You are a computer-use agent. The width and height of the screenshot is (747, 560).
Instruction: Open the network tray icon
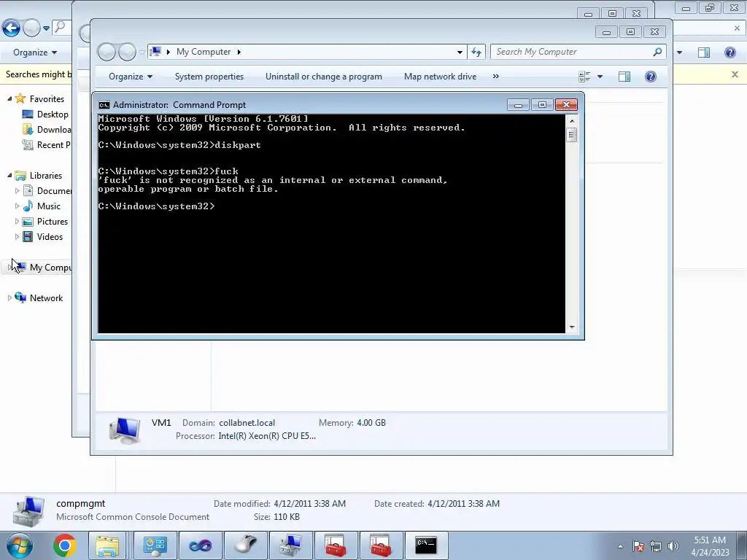tap(656, 546)
